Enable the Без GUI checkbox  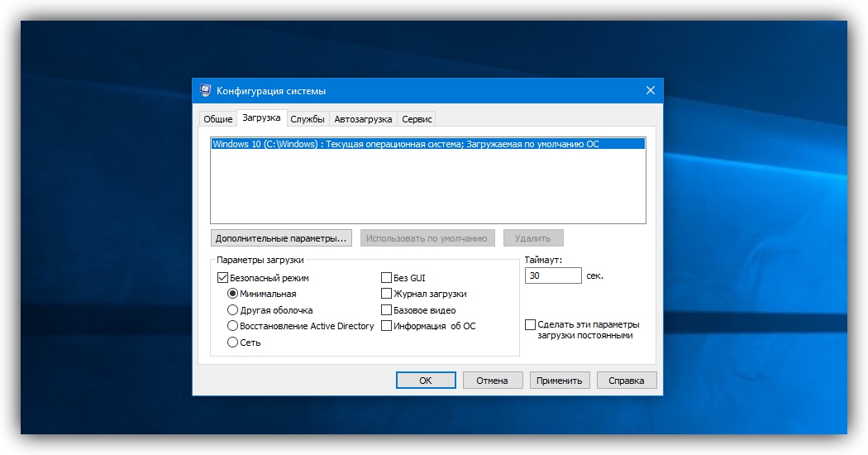pos(386,278)
